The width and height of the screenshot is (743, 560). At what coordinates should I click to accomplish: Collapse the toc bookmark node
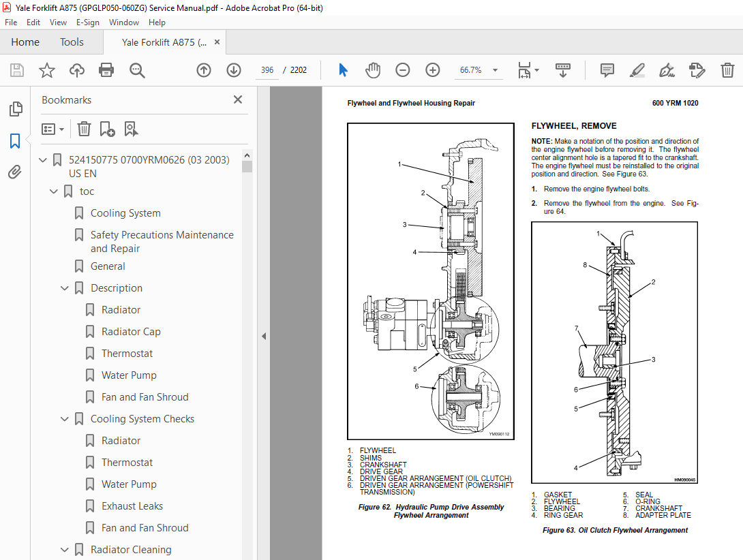pos(54,191)
